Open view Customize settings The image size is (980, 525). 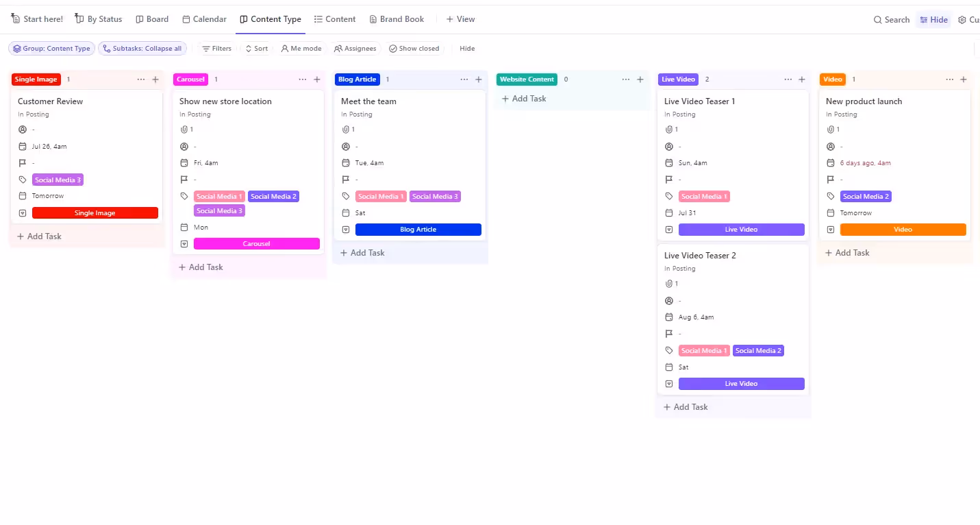tap(972, 19)
